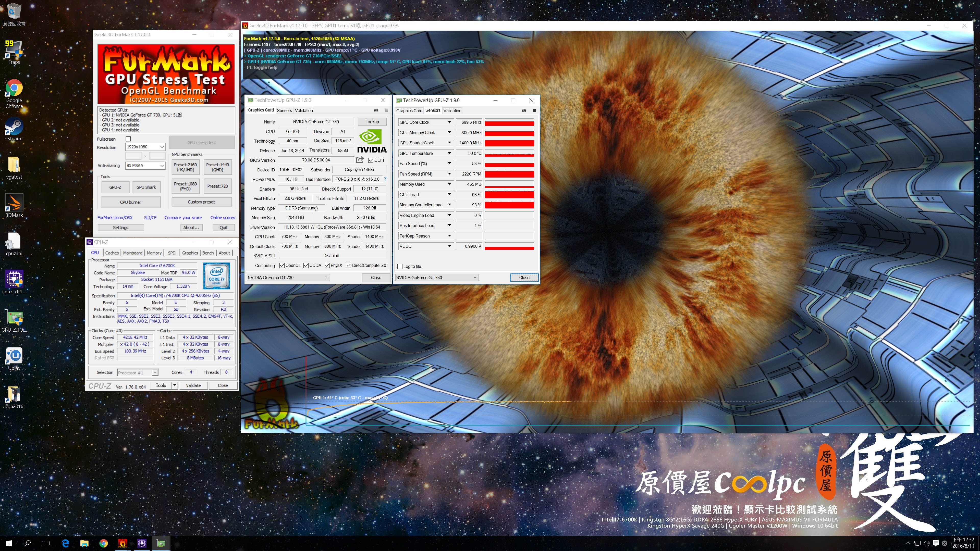Expand GPU Core Clock sensor dropdown
This screenshot has height=551, width=980.
tap(449, 122)
